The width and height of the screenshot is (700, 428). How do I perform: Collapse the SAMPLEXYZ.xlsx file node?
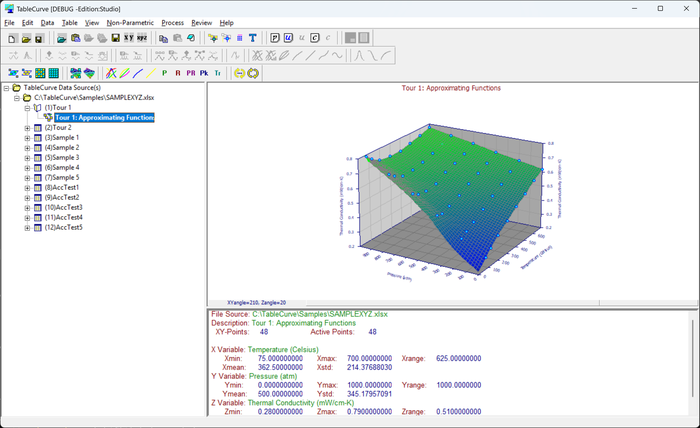tap(17, 98)
